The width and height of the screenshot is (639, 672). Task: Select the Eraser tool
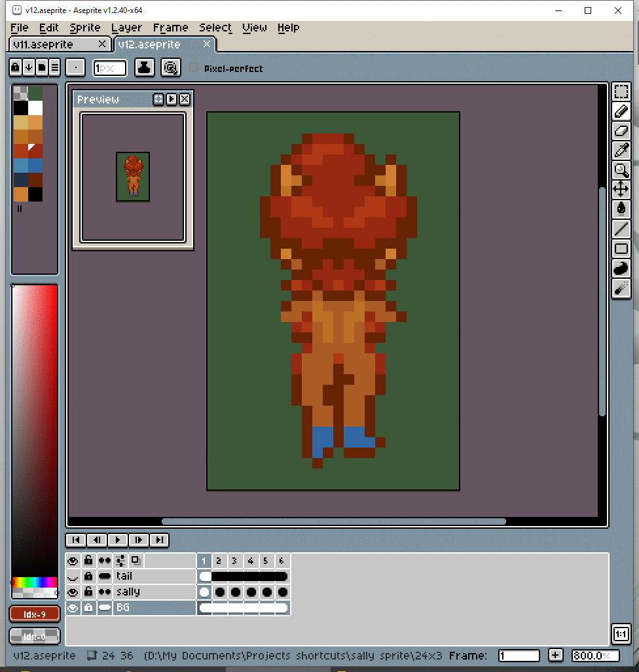tap(621, 131)
